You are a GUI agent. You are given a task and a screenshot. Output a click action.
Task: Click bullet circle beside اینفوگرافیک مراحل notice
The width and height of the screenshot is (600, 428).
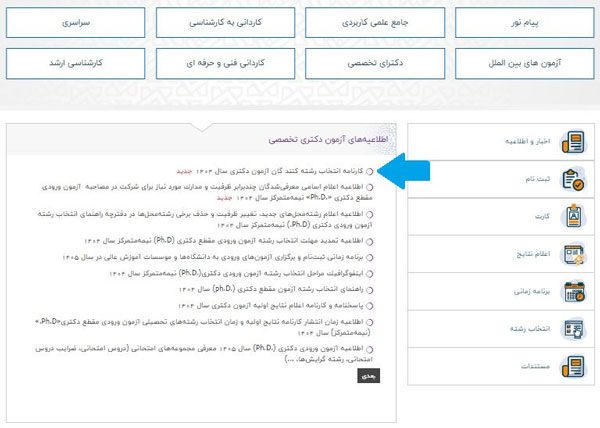369,274
